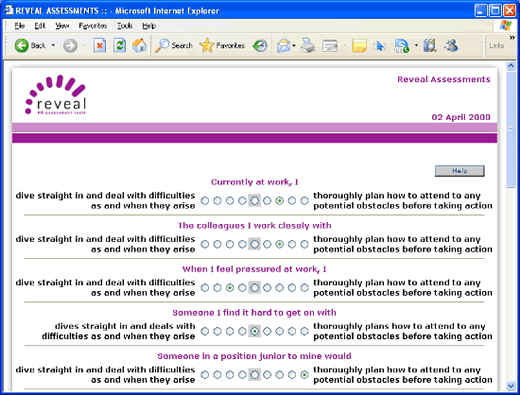
Task: Click the globe with green arrow icon
Action: pos(401,46)
